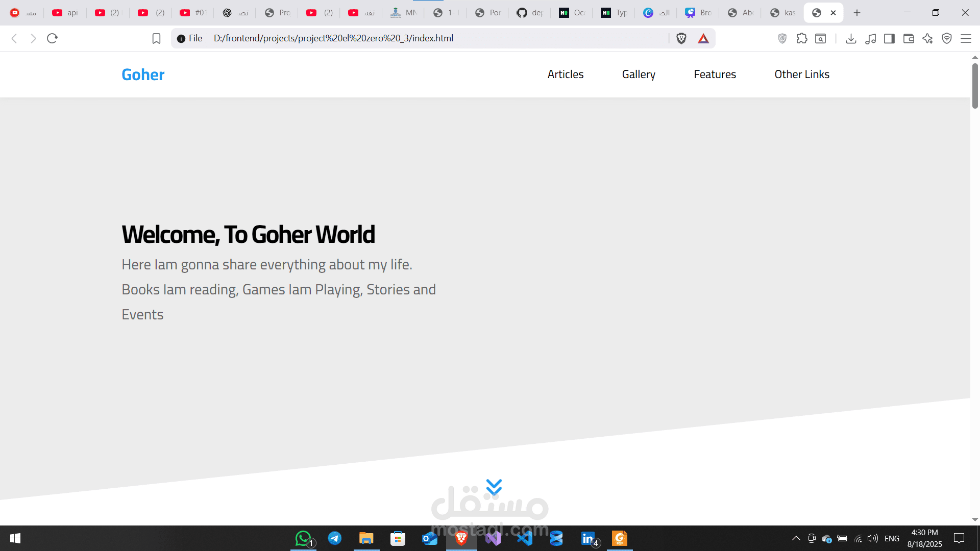Show hidden system tray icons
The image size is (980, 551).
796,538
